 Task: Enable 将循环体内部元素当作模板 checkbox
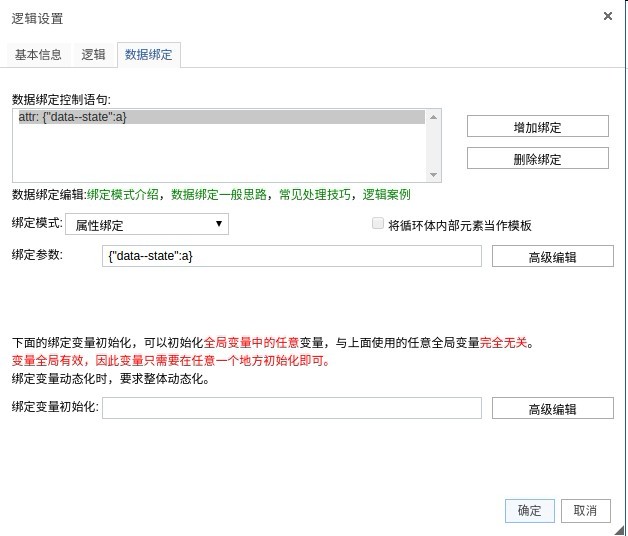[x=377, y=223]
